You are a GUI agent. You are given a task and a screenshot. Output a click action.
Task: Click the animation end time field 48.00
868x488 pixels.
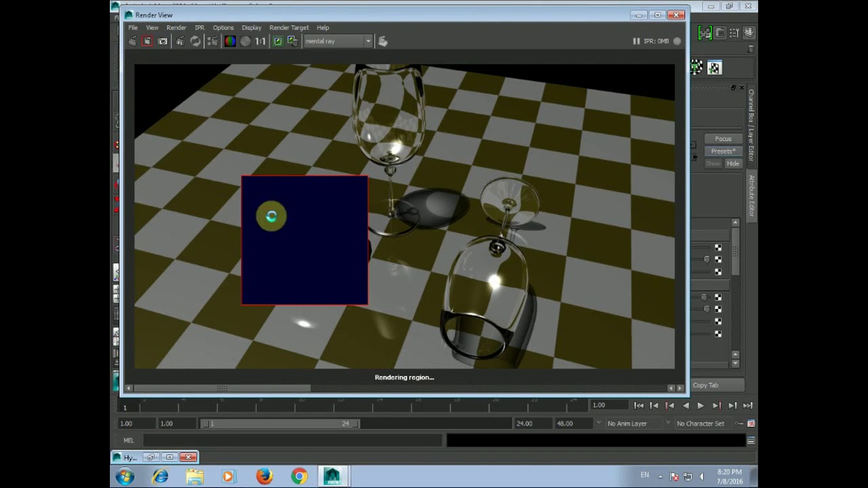573,424
